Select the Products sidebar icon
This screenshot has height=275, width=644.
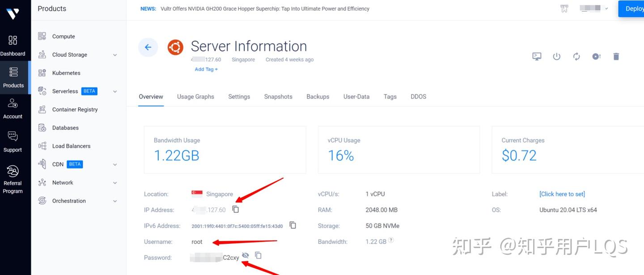point(13,72)
